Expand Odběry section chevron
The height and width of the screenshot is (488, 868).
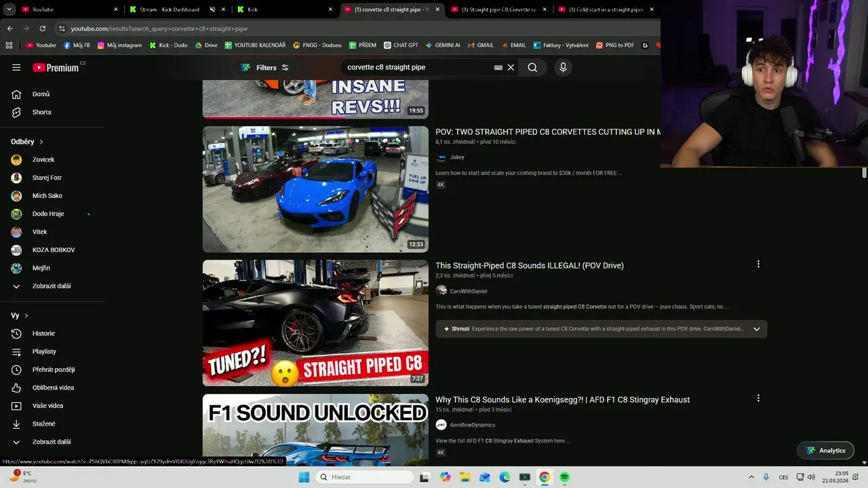[x=41, y=142]
